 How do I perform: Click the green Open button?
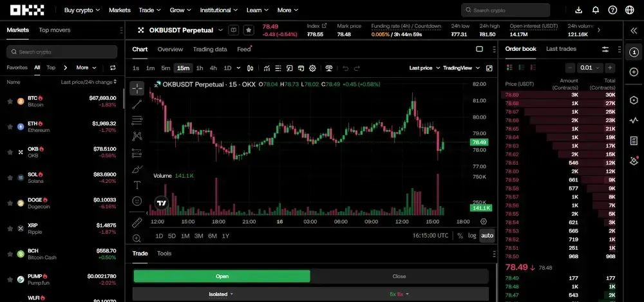[222, 276]
